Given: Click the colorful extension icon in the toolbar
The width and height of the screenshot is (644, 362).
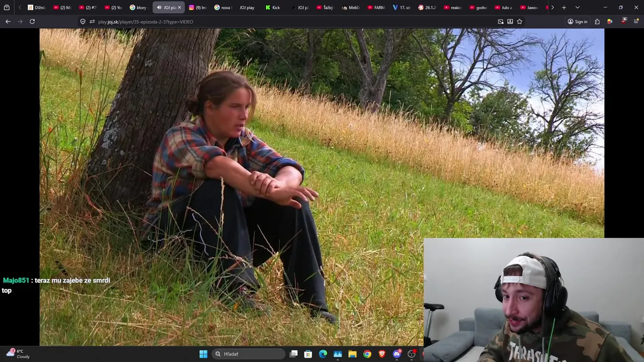Looking at the screenshot, I should tap(610, 22).
